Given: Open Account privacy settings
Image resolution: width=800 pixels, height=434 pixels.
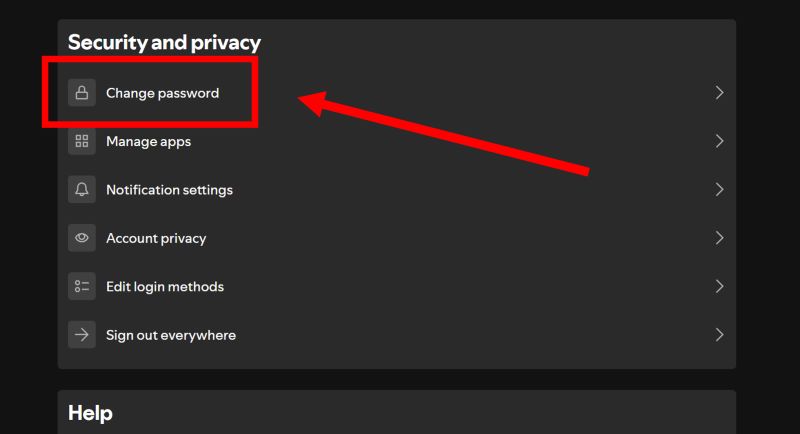Looking at the screenshot, I should [x=156, y=238].
